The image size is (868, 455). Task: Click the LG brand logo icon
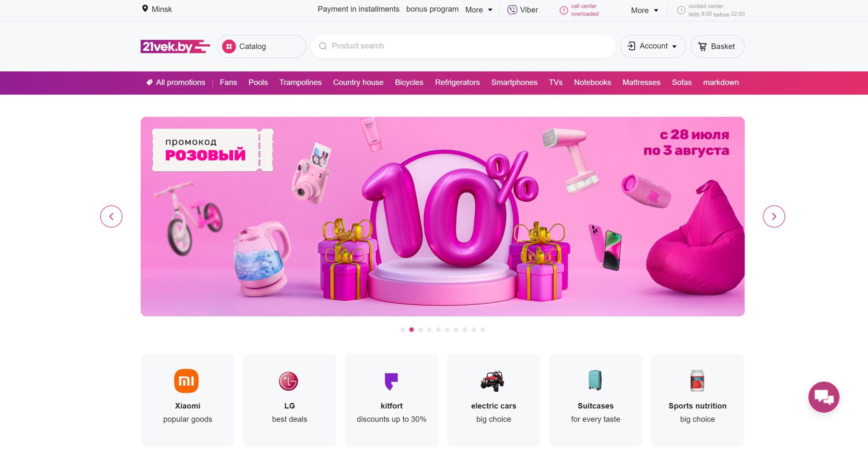288,381
